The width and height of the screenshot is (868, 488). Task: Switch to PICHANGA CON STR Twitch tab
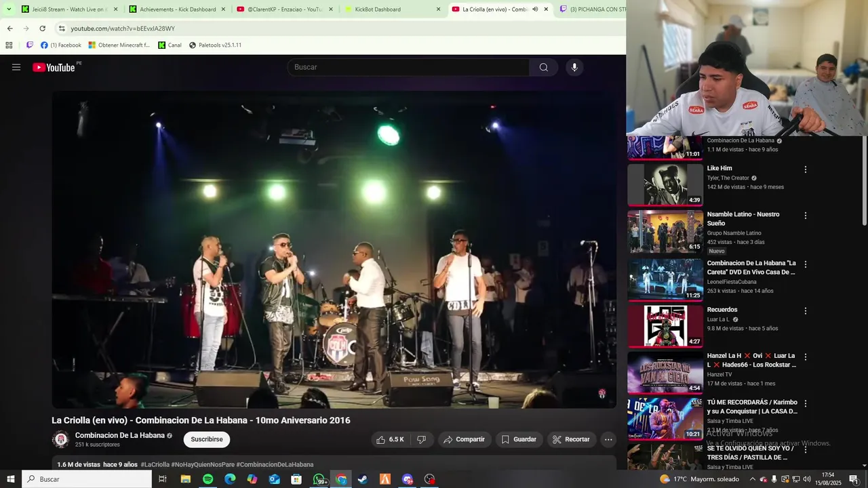point(591,9)
